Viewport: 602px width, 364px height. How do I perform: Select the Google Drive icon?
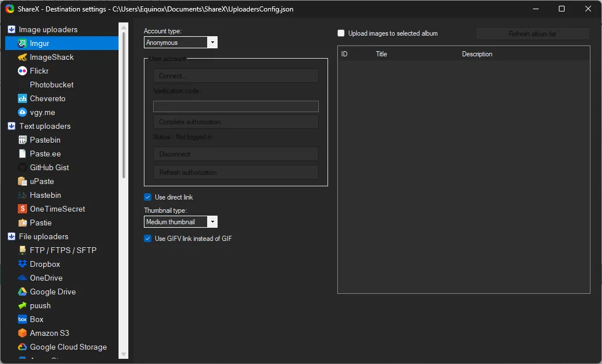click(x=22, y=292)
